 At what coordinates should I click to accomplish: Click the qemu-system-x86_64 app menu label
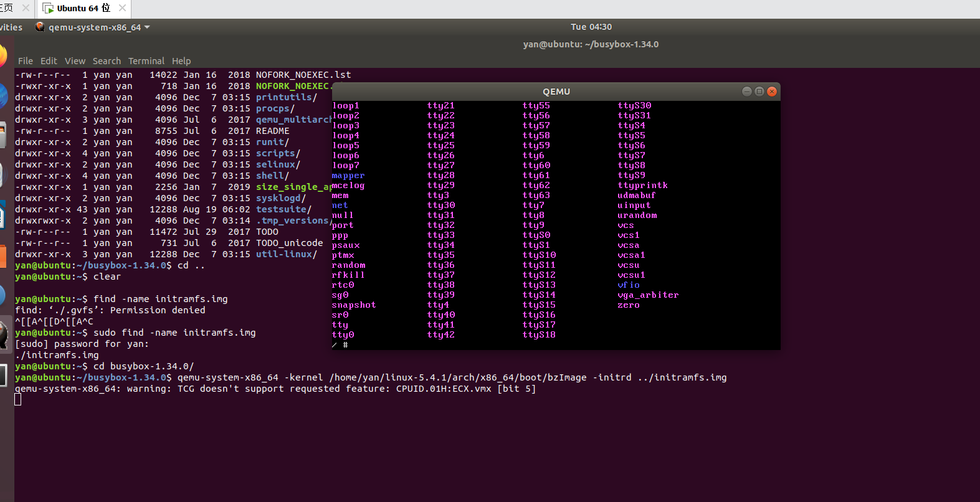[95, 27]
